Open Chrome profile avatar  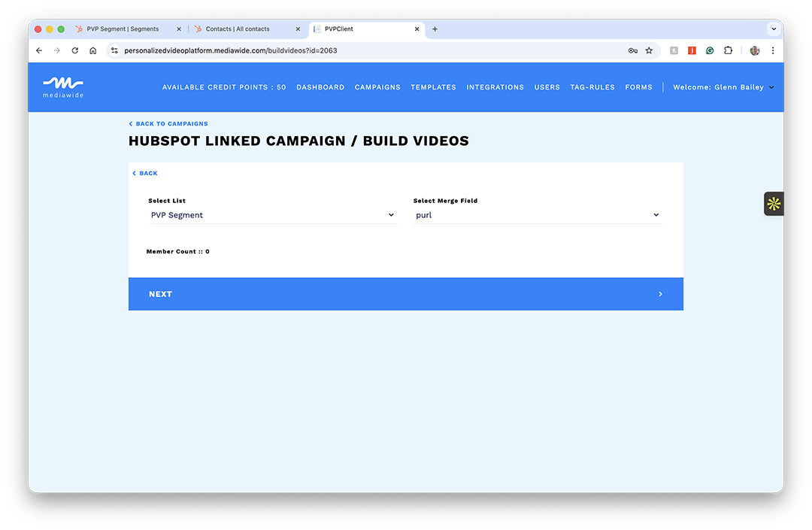[x=755, y=50]
